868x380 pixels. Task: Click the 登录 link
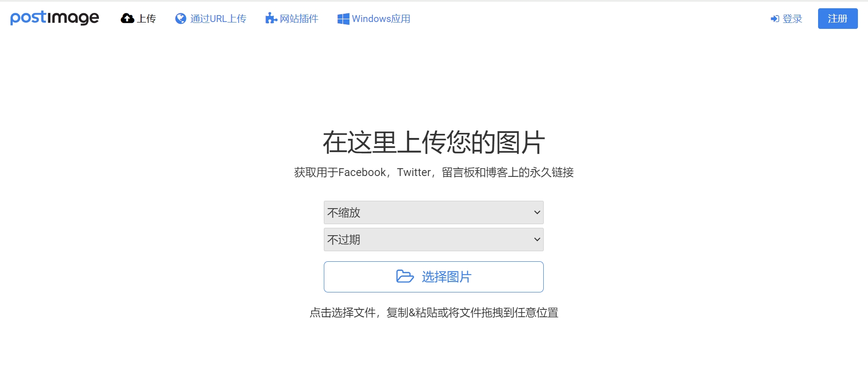click(x=786, y=19)
